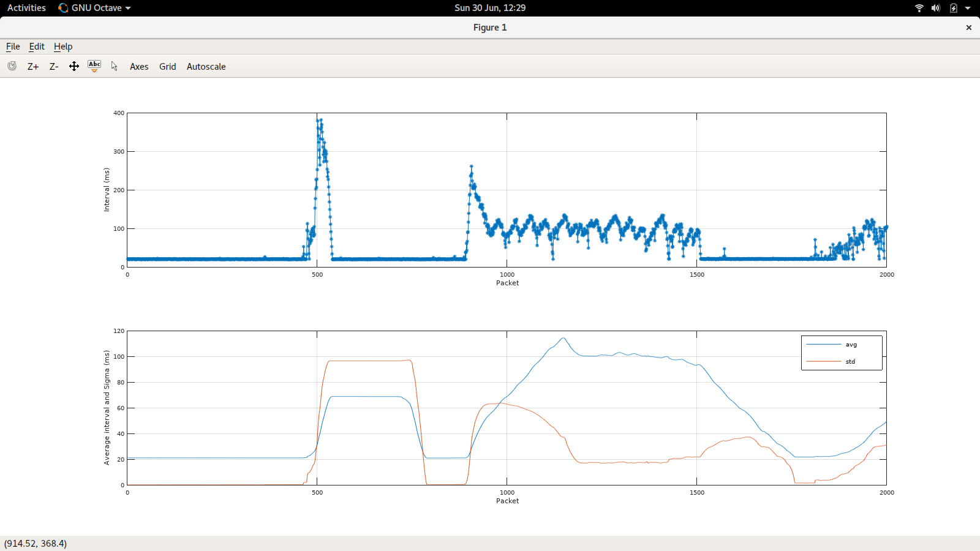Pick the arrow select pointer tool
980x551 pixels.
click(115, 66)
